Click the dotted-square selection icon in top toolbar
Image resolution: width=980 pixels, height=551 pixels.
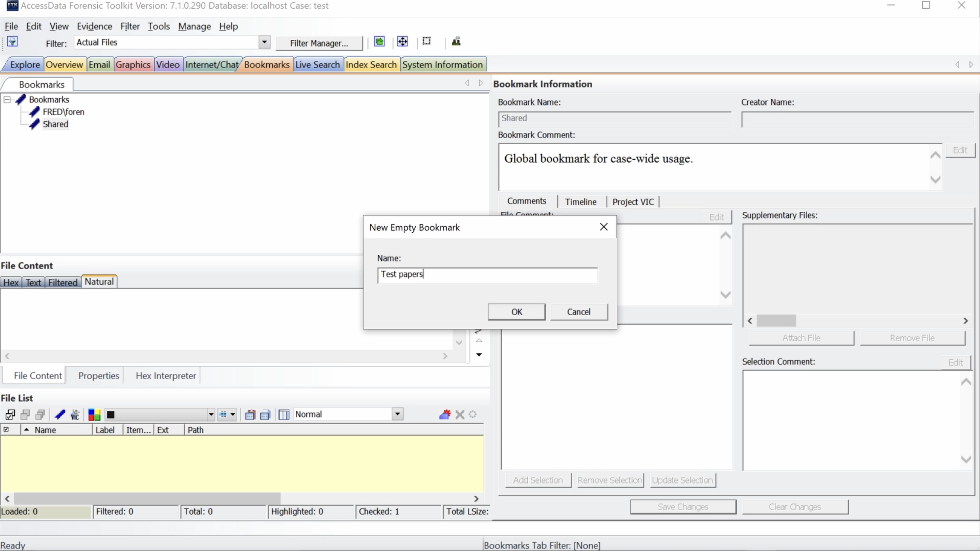coord(426,41)
